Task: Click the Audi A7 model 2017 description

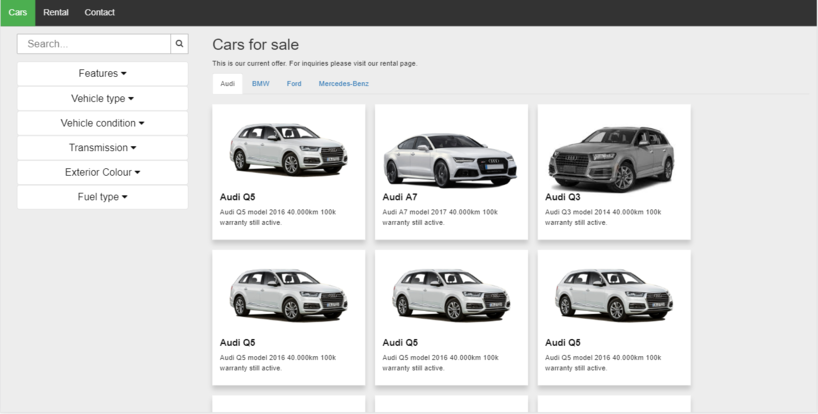Action: tap(440, 217)
